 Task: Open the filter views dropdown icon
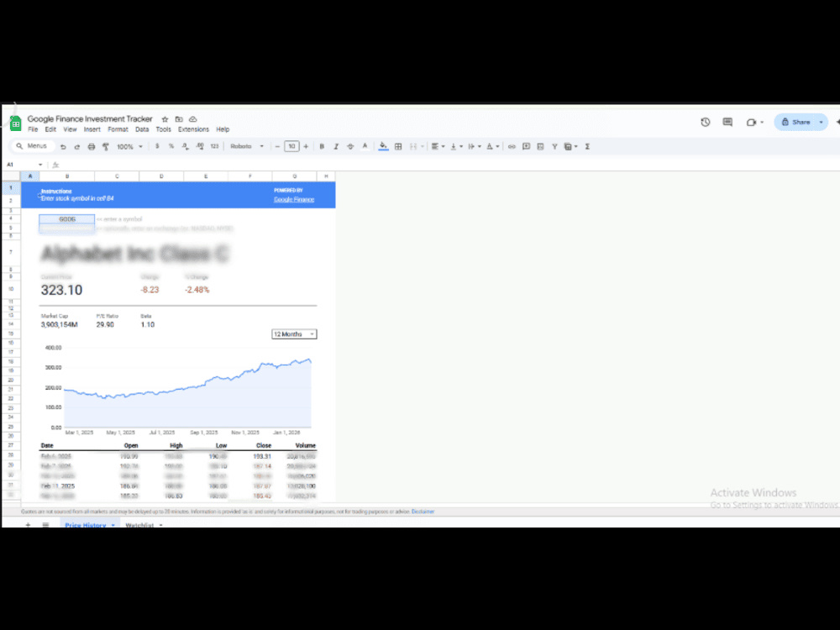point(570,146)
